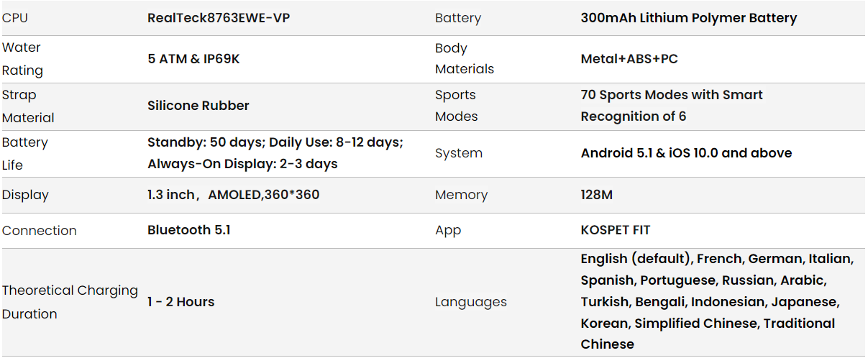Viewport: 868px width, 358px height.
Task: Click the Sports Modes label
Action: pyautogui.click(x=457, y=106)
